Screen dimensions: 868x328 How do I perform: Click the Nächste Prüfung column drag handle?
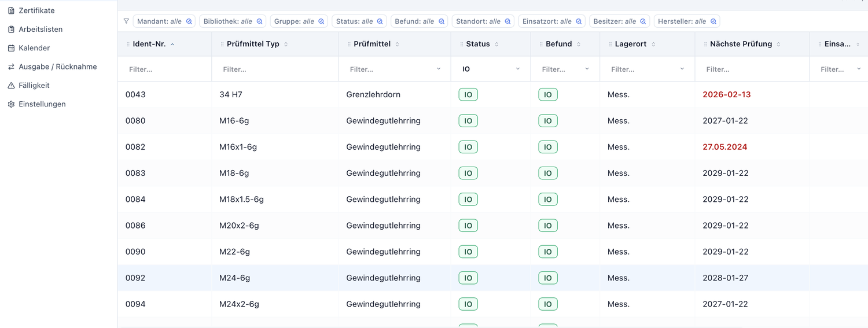click(x=705, y=44)
